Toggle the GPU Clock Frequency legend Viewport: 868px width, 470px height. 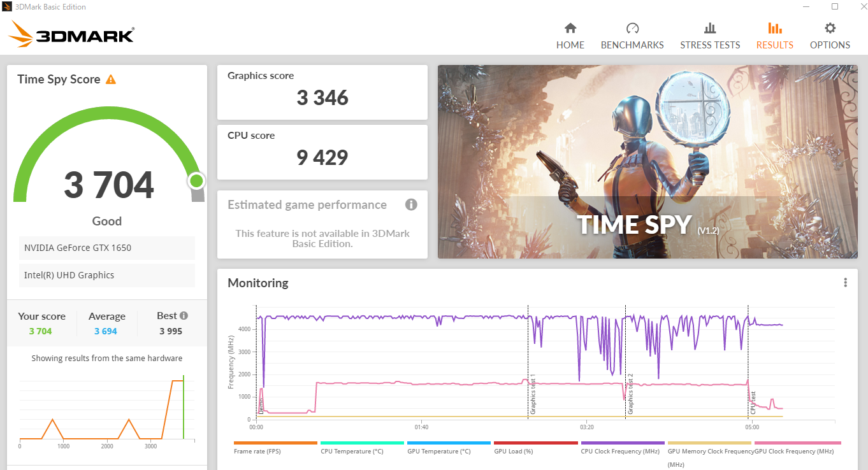(x=797, y=447)
